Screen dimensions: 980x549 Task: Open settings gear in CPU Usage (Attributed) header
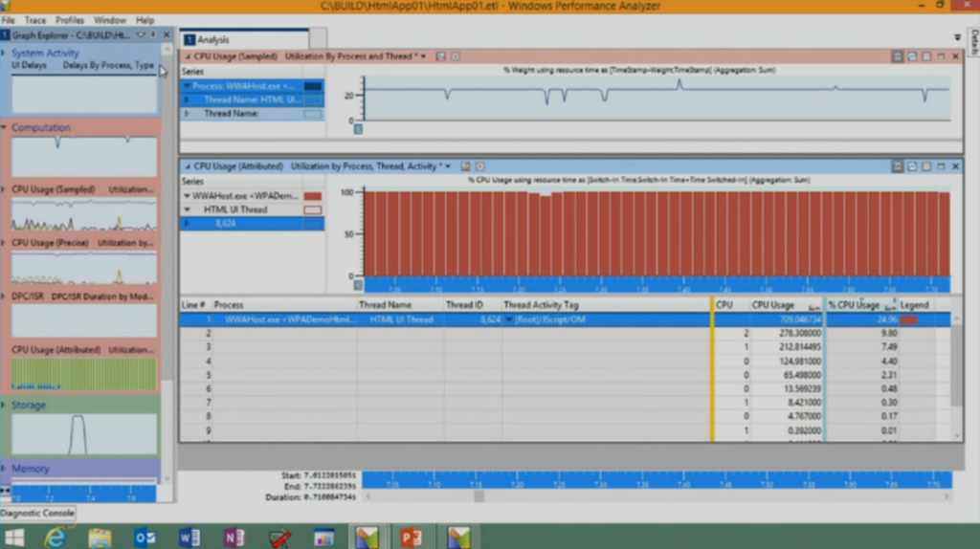(x=480, y=166)
